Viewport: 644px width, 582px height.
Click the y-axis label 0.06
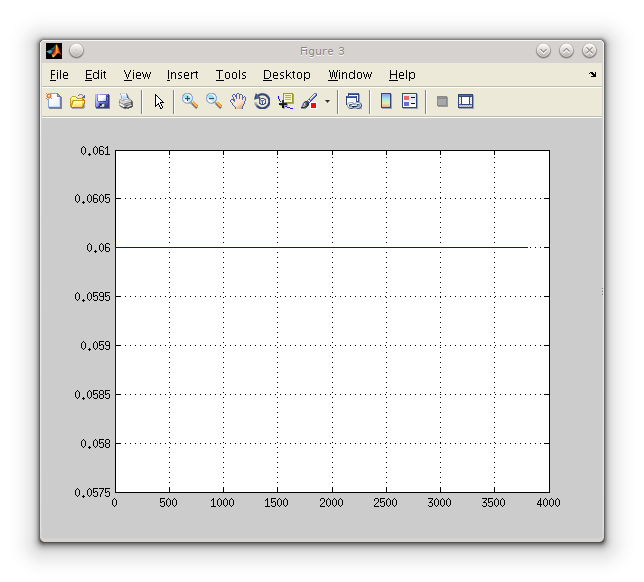[x=98, y=248]
